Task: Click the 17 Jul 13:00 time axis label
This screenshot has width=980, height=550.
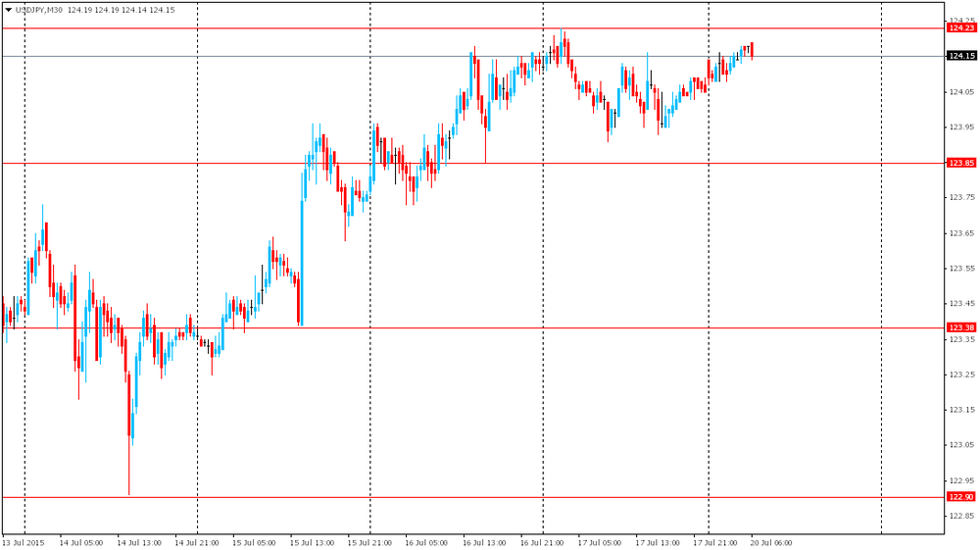Action: click(658, 542)
